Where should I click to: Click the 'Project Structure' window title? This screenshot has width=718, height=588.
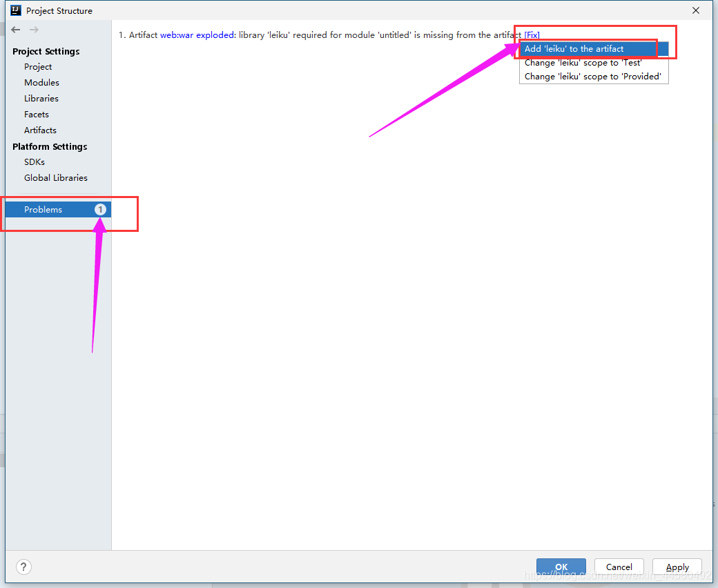coord(59,11)
